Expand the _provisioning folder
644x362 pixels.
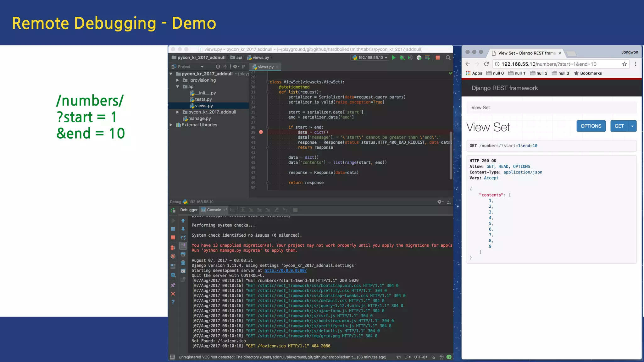[x=177, y=80]
